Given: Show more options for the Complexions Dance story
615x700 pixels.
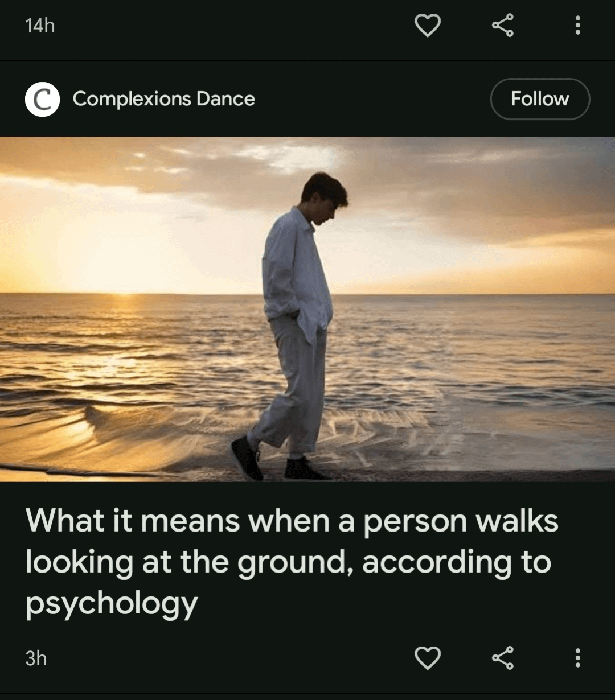Looking at the screenshot, I should coord(578,658).
